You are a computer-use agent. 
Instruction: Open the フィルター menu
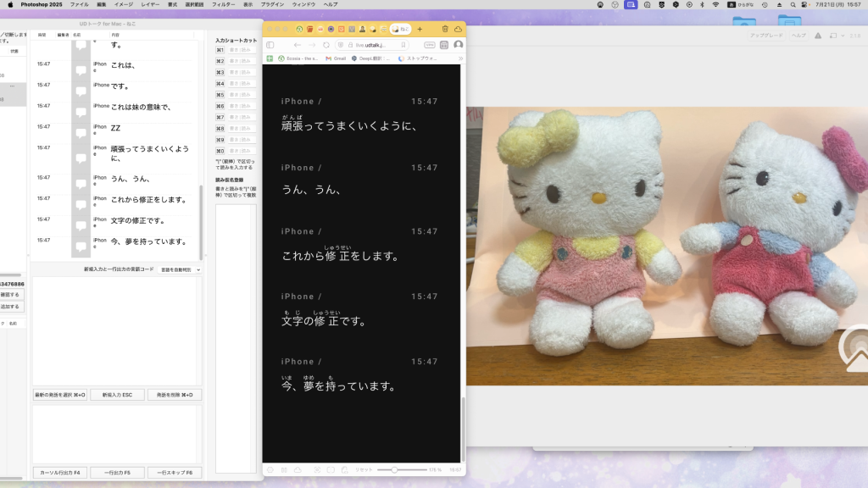(x=223, y=4)
